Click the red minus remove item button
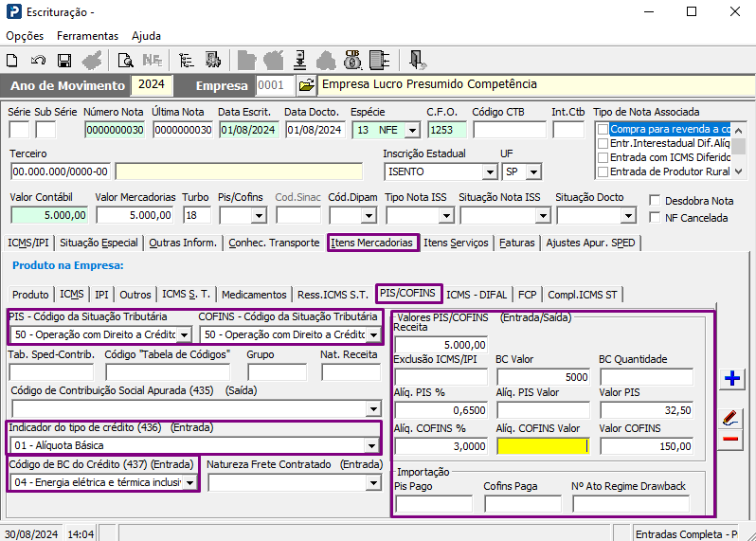 730,439
